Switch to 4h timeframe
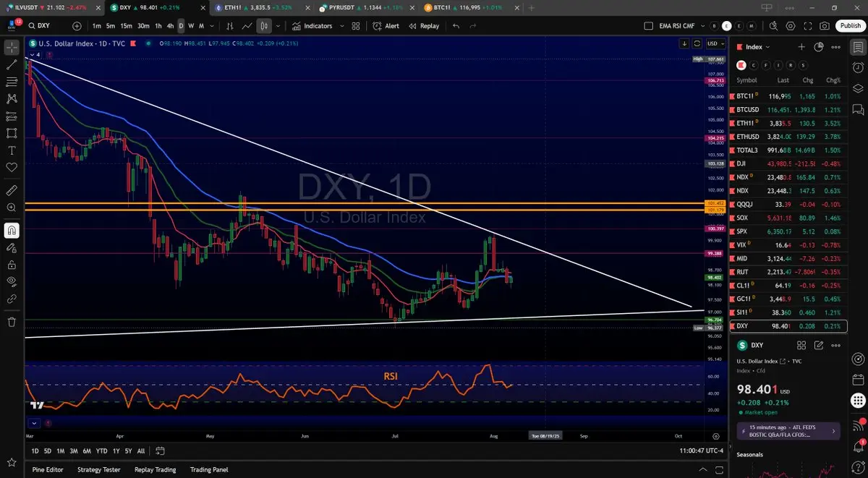 tap(170, 25)
